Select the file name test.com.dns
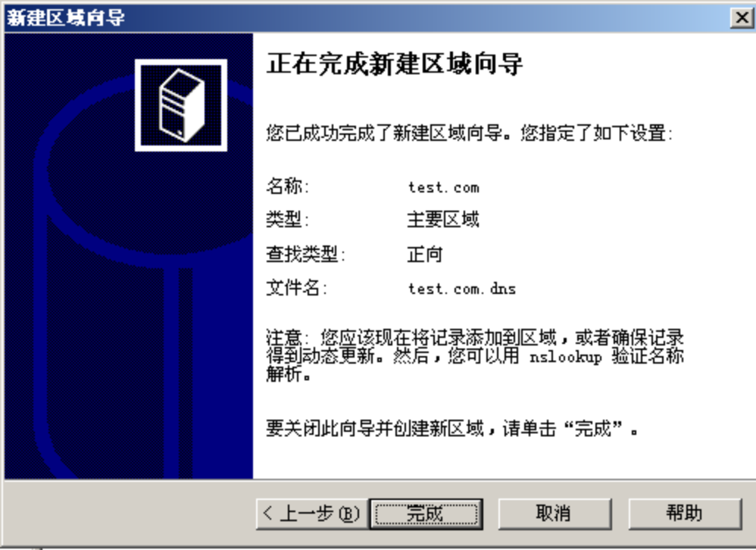Screen dimensions: 756x550 pos(462,289)
